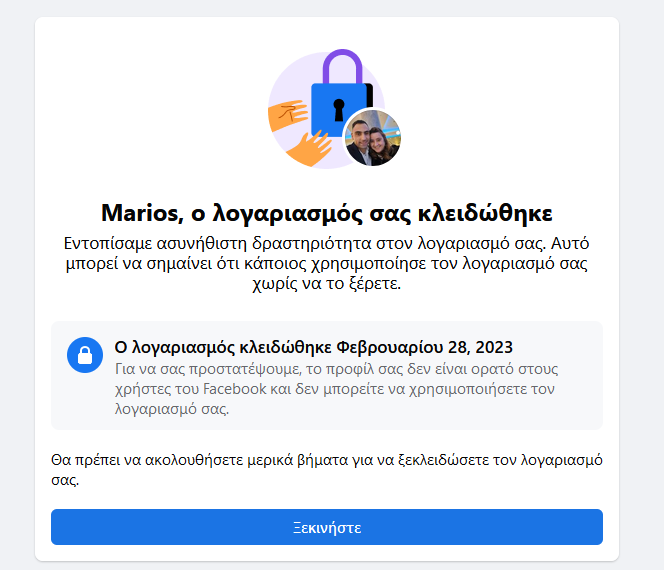Click the blue Ξεκινήστε button
The width and height of the screenshot is (664, 570).
pos(326,527)
